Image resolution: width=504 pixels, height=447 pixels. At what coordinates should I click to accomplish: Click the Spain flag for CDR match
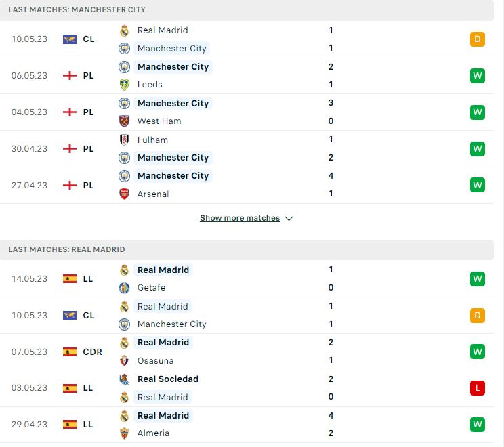coord(70,352)
